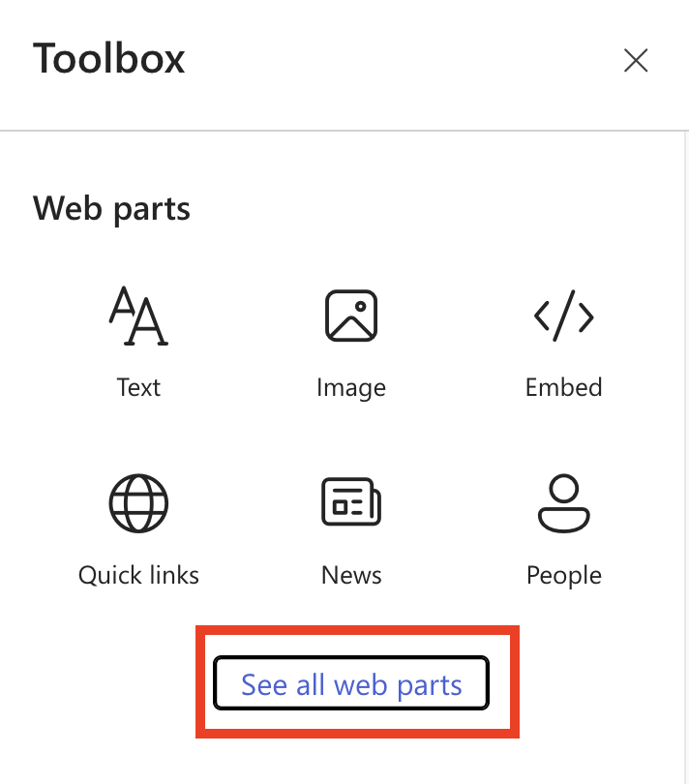689x784 pixels.
Task: Click the "News" label text
Action: pos(351,575)
